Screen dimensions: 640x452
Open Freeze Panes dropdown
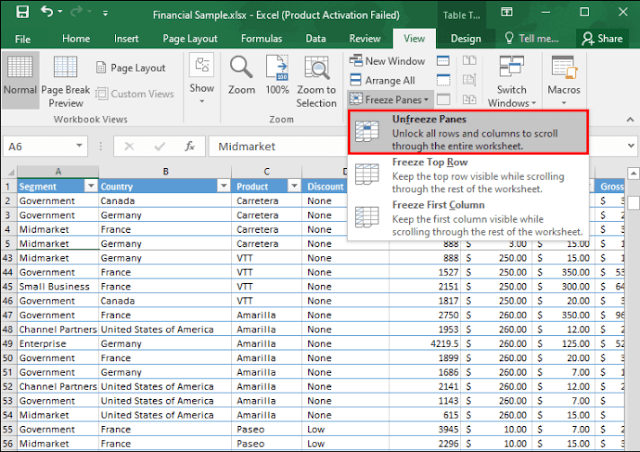click(x=390, y=100)
